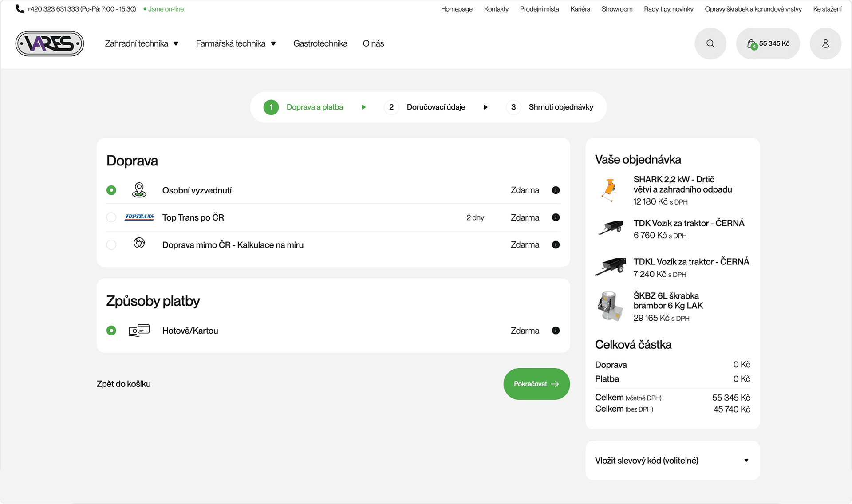
Task: Select Doprava mimo ČR radio option
Action: point(111,245)
